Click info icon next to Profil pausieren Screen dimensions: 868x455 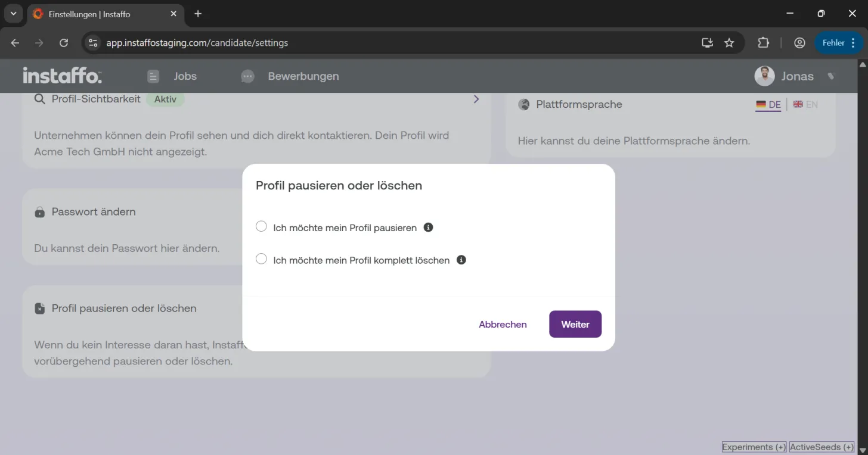pyautogui.click(x=428, y=227)
